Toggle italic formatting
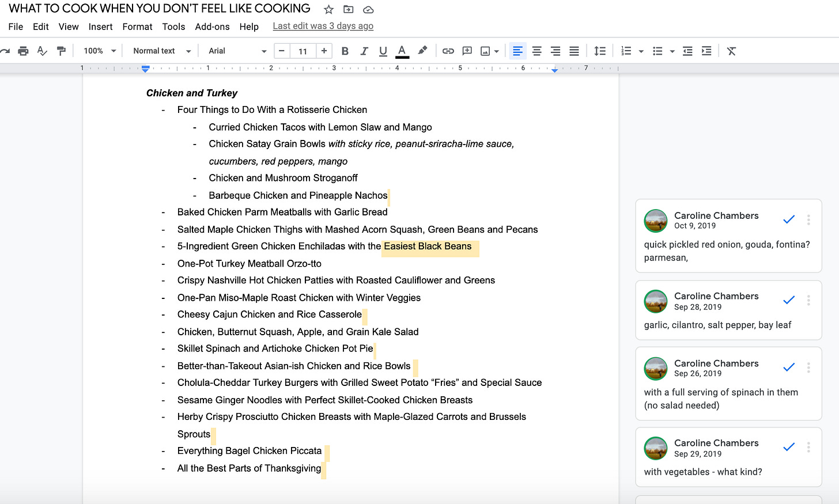The height and width of the screenshot is (504, 839). (x=364, y=51)
